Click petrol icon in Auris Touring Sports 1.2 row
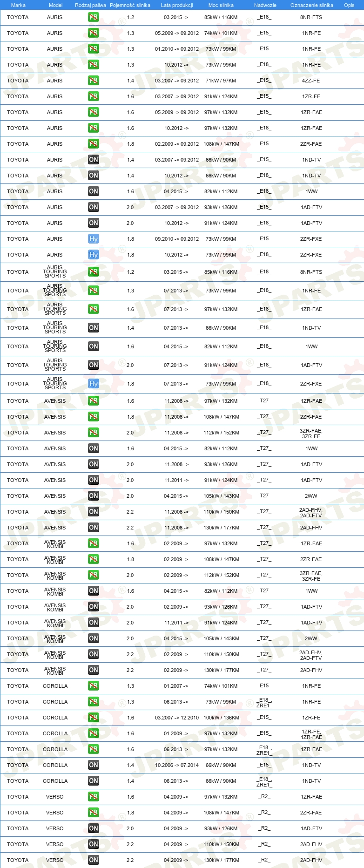This screenshot has width=364, height=868. point(94,272)
